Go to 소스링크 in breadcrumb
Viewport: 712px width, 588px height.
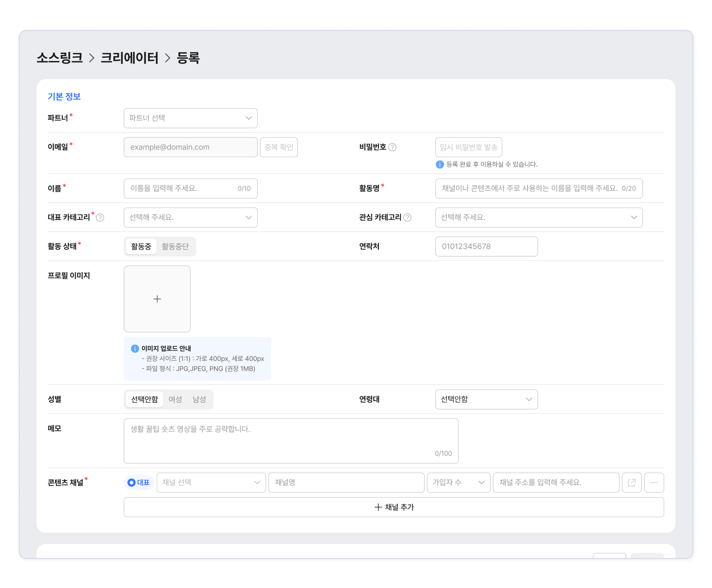click(60, 58)
